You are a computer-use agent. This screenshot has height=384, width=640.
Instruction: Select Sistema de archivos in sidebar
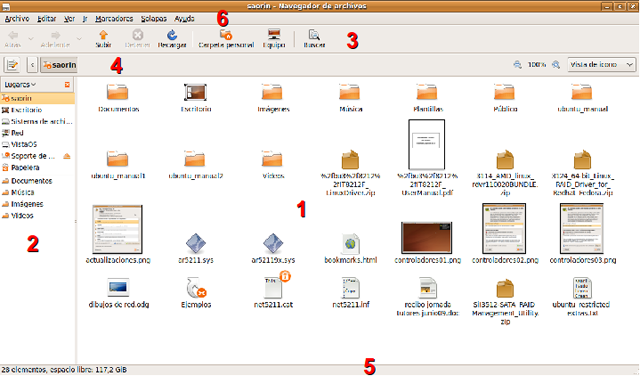coord(37,121)
